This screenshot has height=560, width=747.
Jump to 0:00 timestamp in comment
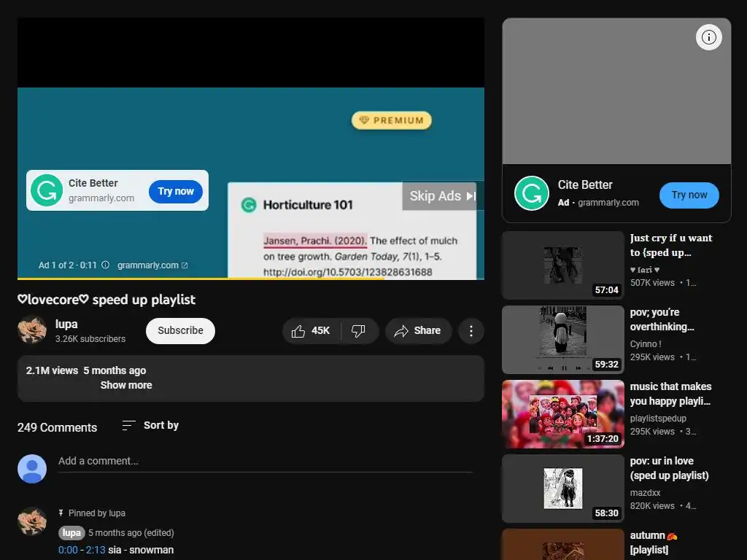68,550
